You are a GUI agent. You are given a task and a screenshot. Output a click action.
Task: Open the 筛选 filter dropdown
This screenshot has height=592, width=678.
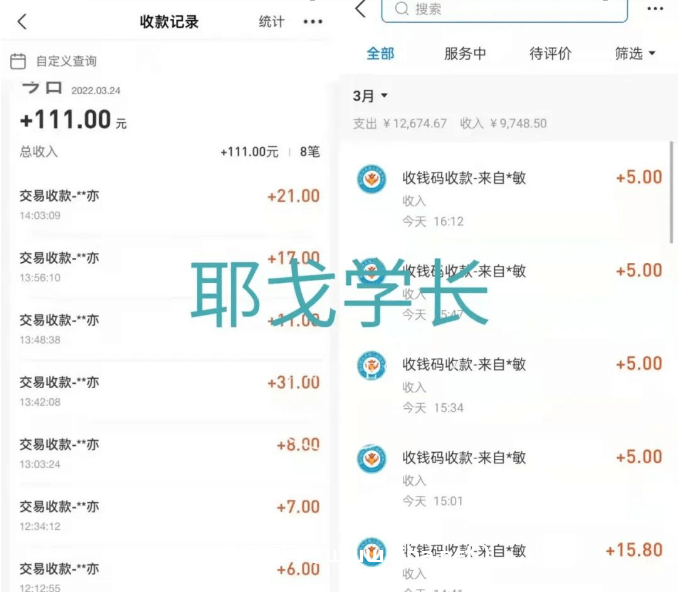pyautogui.click(x=635, y=54)
